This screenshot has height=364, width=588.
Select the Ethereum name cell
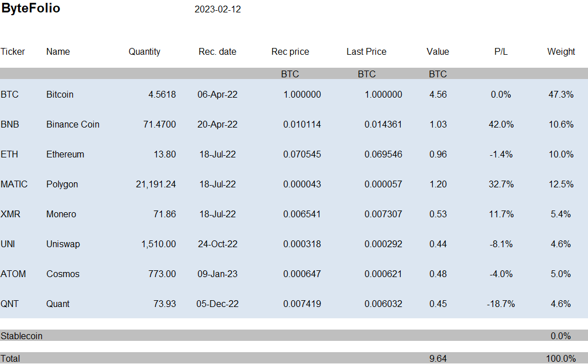(x=65, y=155)
